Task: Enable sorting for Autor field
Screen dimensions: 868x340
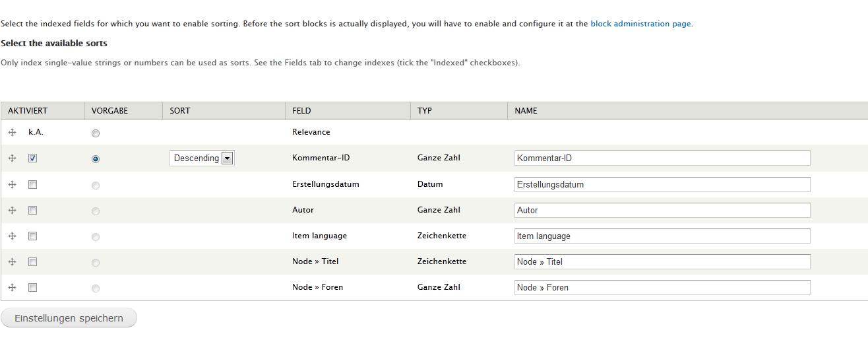Action: (x=33, y=210)
